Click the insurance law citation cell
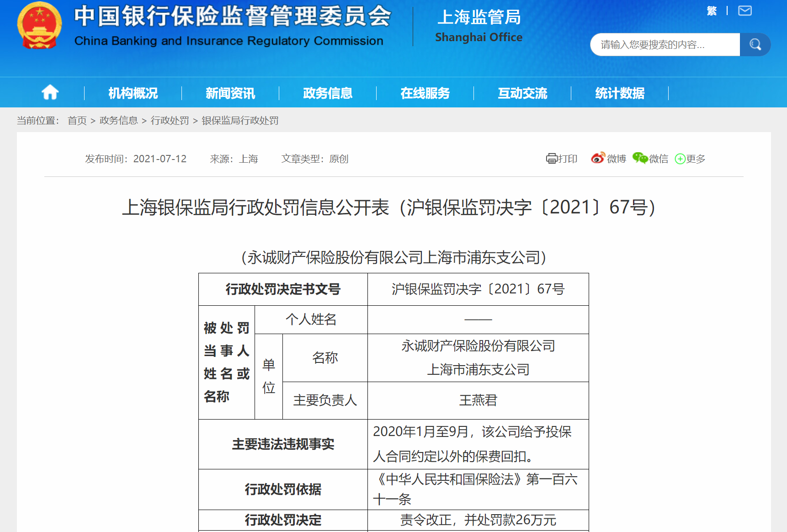787x532 pixels. pos(478,489)
